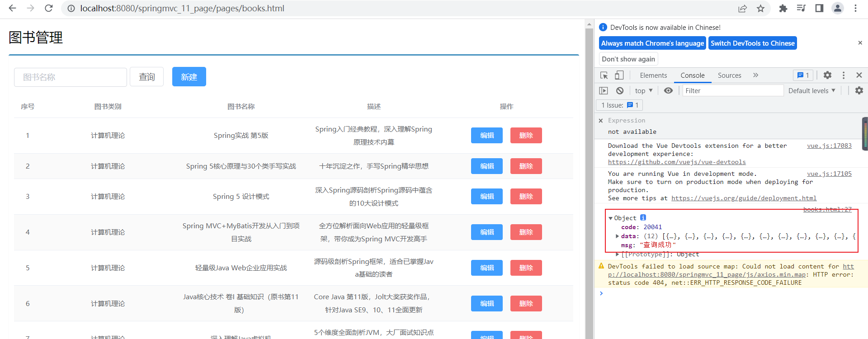Toggle Chrome side panel icon

click(x=819, y=8)
